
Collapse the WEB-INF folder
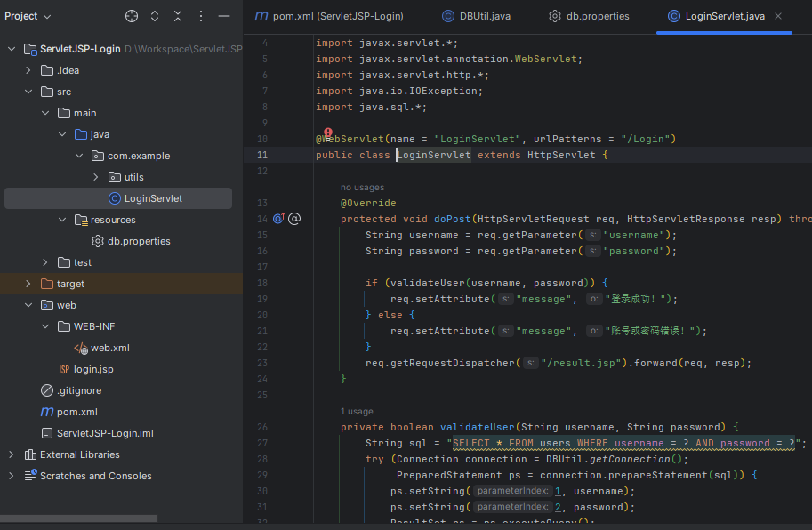click(x=45, y=326)
